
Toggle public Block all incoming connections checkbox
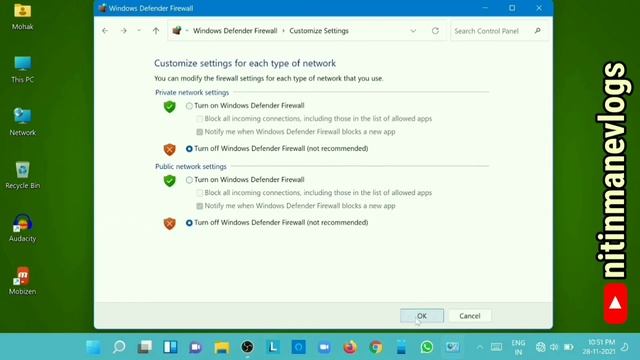coord(199,193)
